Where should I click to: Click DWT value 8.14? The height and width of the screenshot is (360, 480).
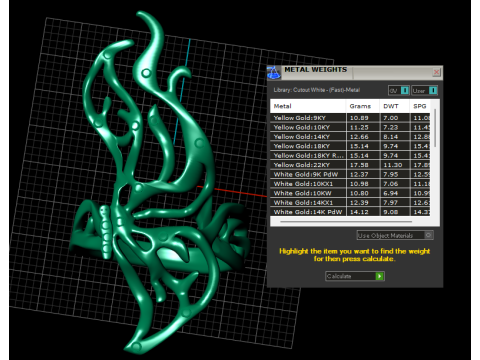[x=391, y=137]
